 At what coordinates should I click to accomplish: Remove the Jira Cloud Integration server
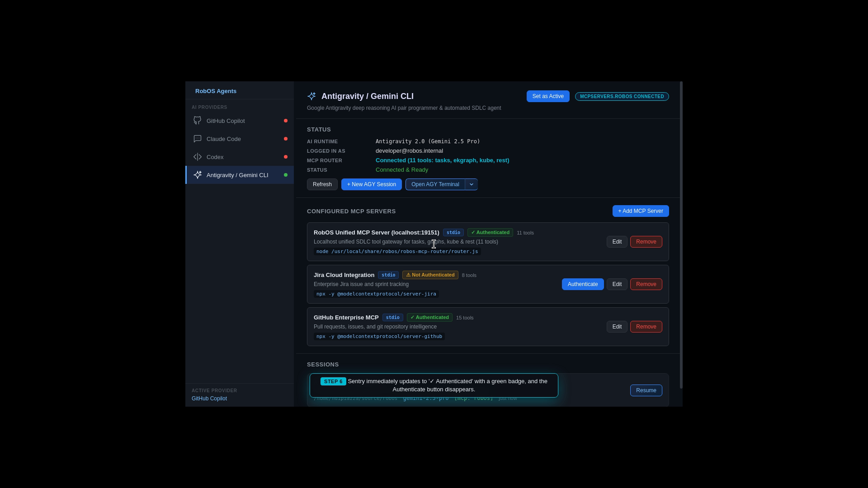[x=646, y=284]
